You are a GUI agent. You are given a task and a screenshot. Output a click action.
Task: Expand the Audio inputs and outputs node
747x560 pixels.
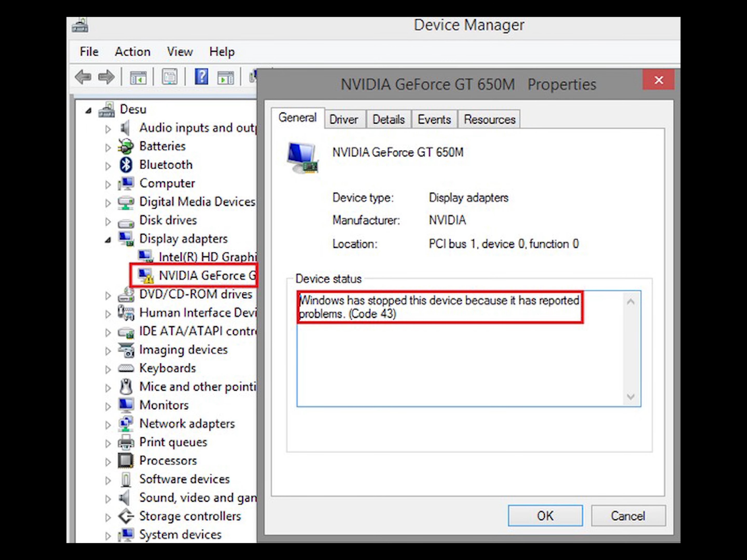pos(108,129)
